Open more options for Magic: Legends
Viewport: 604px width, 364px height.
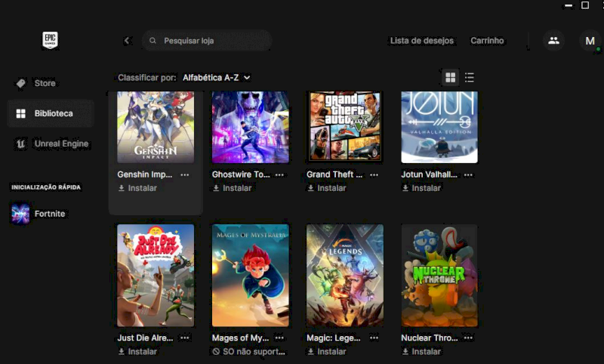click(x=374, y=338)
